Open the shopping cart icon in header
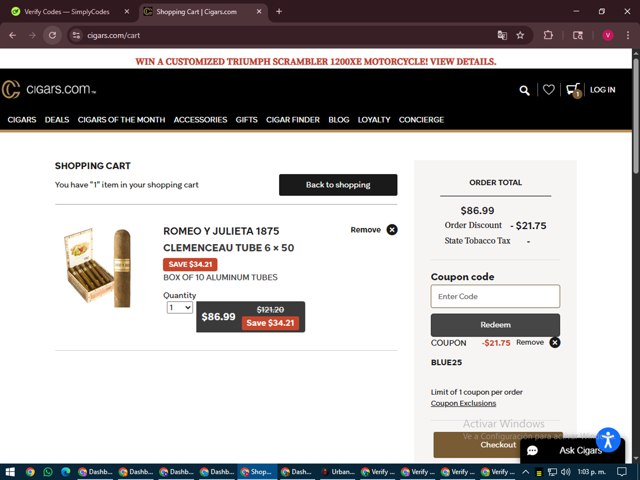The image size is (640, 480). (x=573, y=90)
